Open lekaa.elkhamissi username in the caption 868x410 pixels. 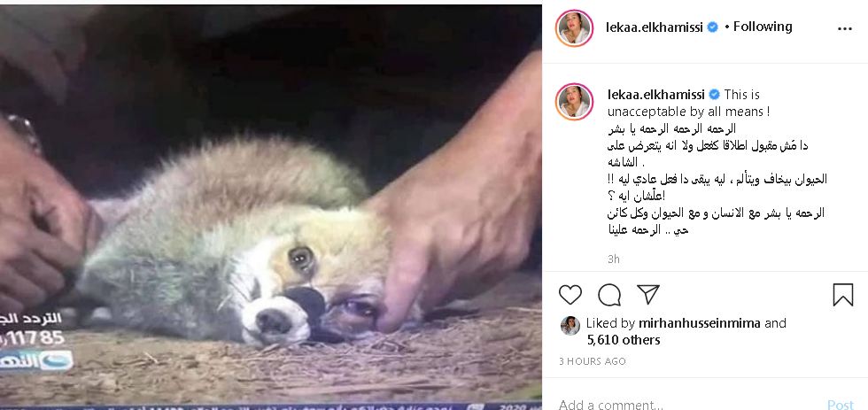656,95
